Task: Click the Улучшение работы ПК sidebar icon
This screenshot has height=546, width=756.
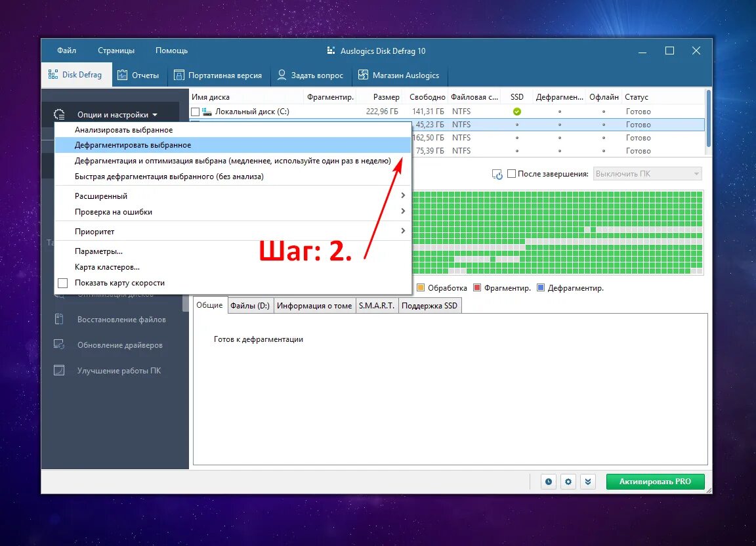Action: coord(59,370)
